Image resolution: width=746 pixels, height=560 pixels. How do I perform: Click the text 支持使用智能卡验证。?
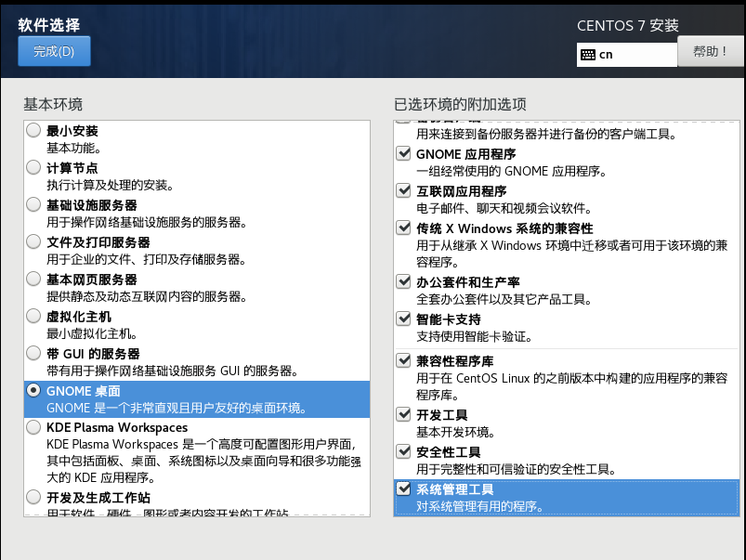click(475, 337)
